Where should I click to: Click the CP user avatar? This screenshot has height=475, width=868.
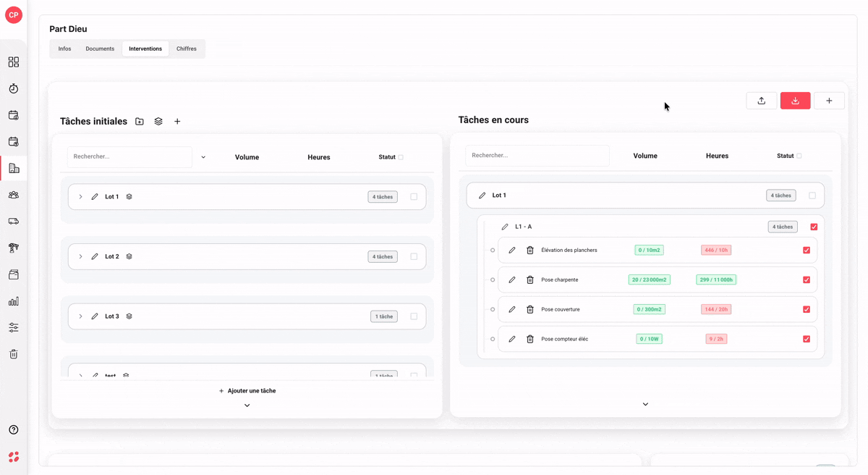[x=14, y=14]
